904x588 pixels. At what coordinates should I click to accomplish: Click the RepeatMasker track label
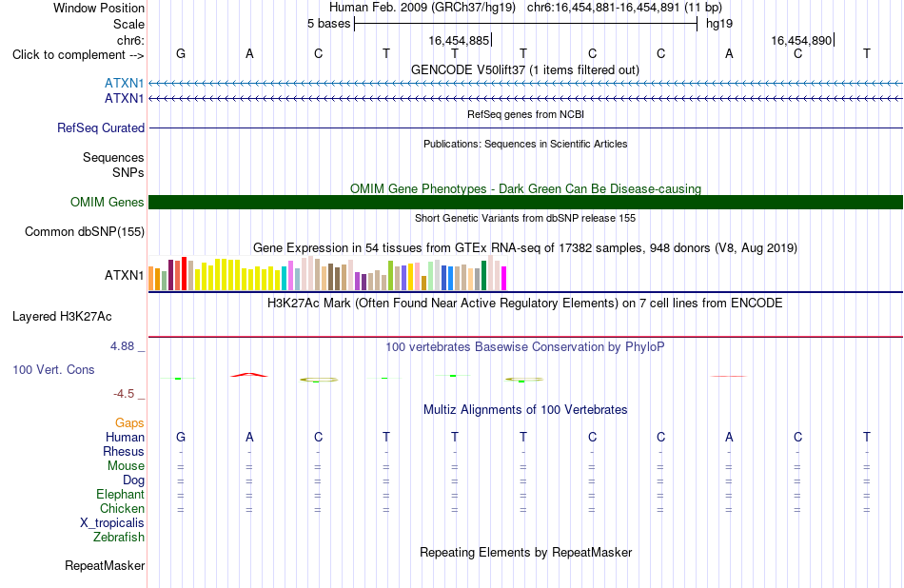tap(105, 566)
